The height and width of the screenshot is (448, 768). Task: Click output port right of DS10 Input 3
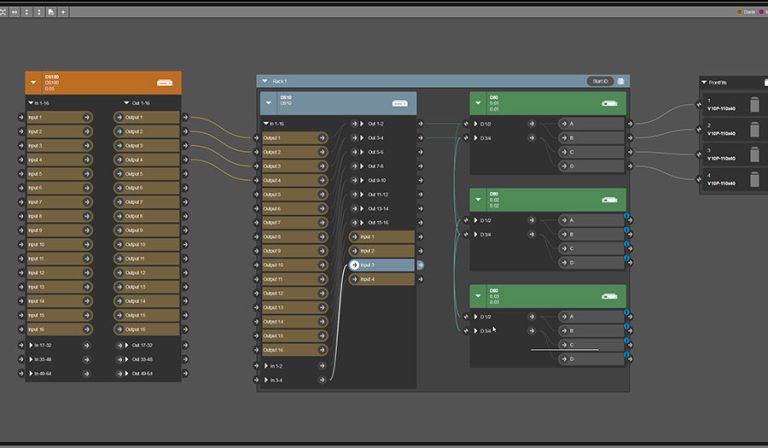tap(420, 265)
